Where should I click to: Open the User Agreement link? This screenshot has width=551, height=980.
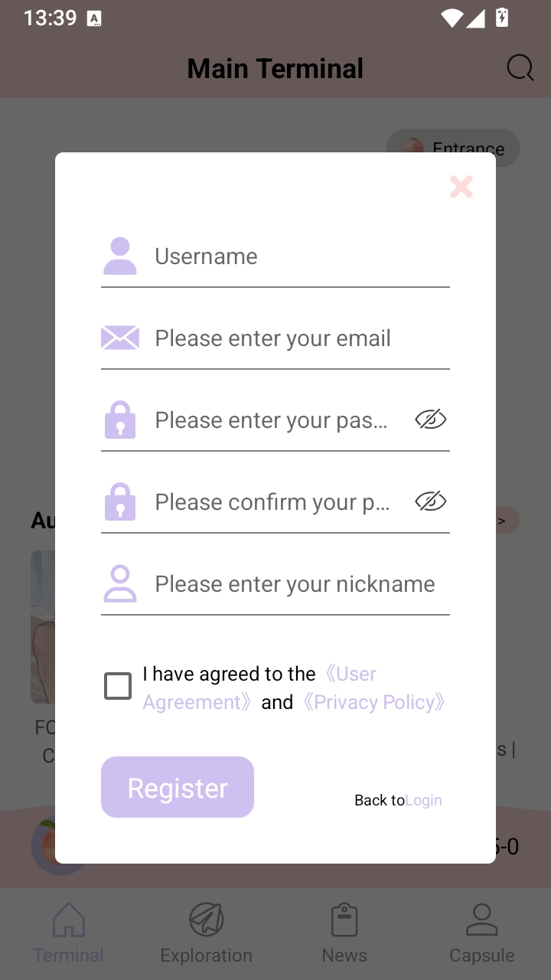point(260,688)
